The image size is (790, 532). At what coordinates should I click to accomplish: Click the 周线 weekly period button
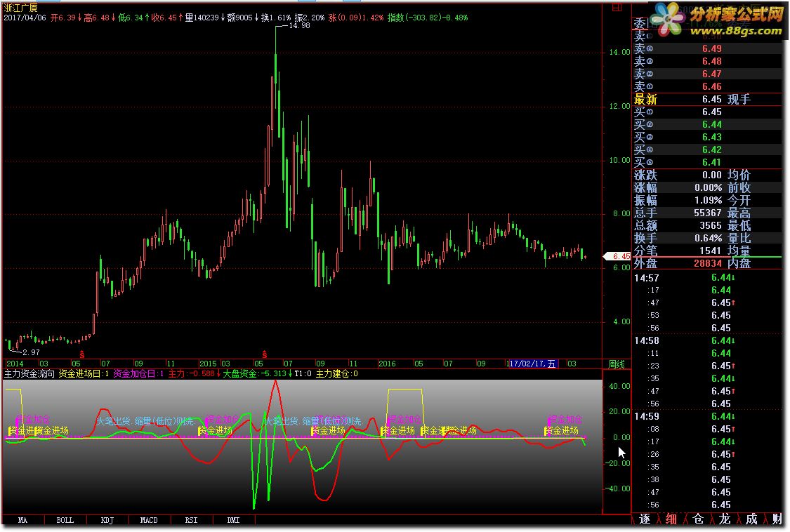(617, 364)
